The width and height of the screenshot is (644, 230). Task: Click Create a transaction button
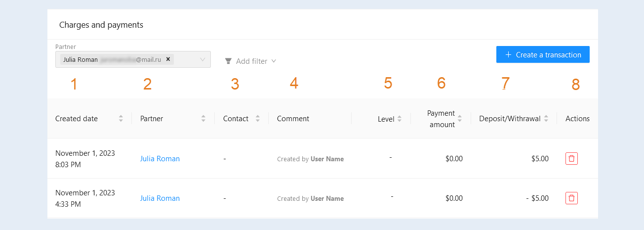click(x=543, y=55)
